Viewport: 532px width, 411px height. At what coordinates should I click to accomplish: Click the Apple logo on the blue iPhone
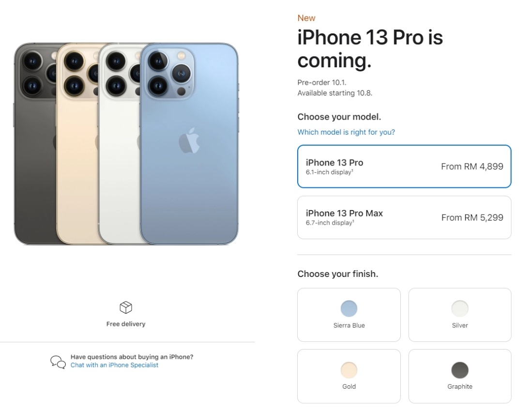[x=189, y=141]
